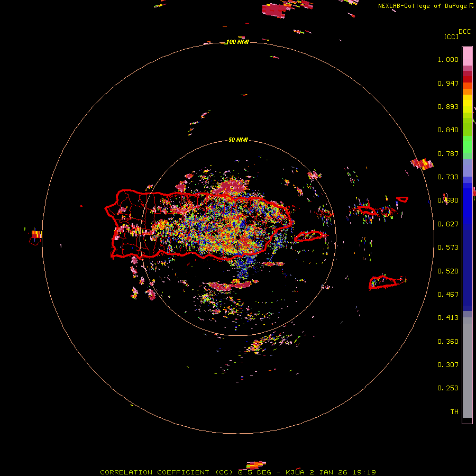Click the 0.733 scale value
This screenshot has height=476, width=476.
pyautogui.click(x=448, y=177)
